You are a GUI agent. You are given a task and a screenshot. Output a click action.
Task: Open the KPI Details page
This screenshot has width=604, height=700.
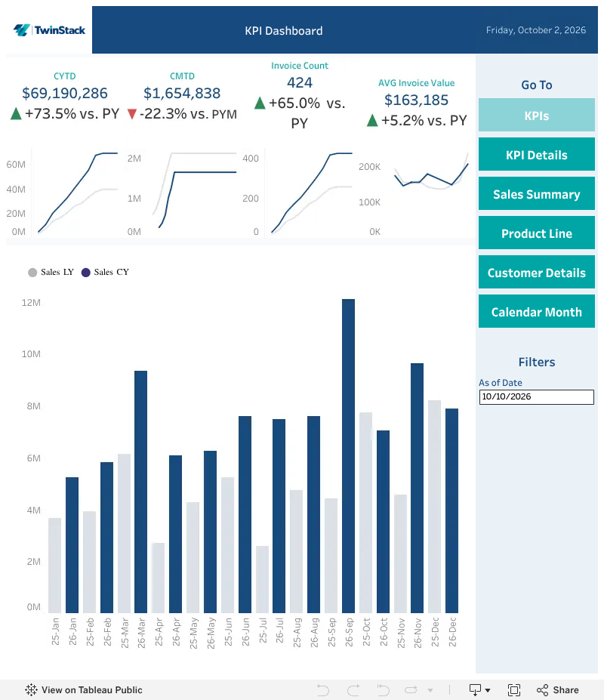coord(537,155)
